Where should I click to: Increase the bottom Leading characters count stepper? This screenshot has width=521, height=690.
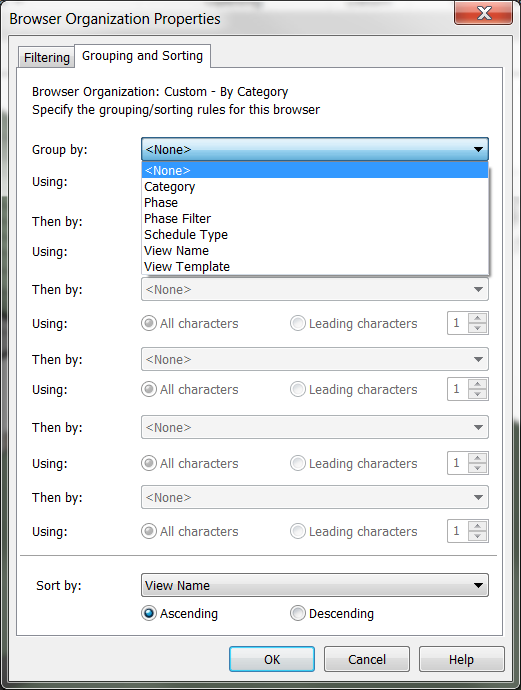pos(477,526)
